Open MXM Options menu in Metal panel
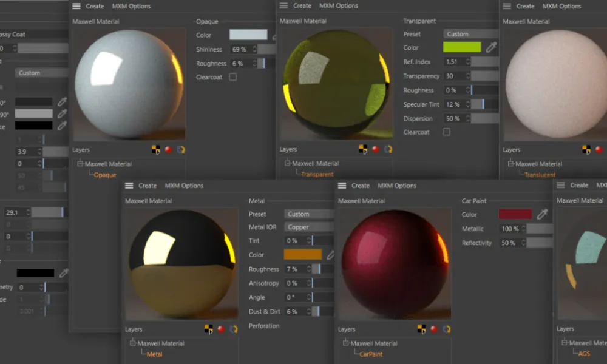Screen dimensions: 607x364 pos(184,186)
